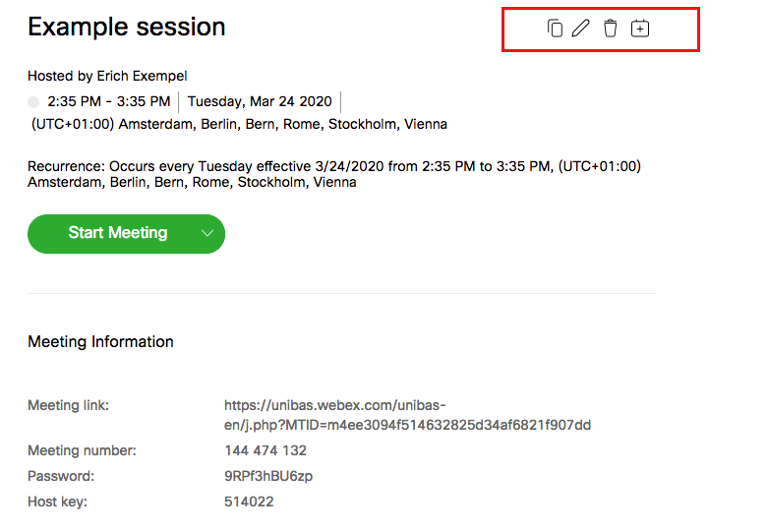Click the password value 9RPf3hBU6zp
The height and width of the screenshot is (532, 767).
[268, 476]
